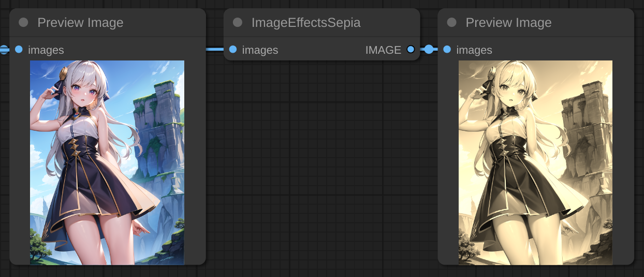The image size is (644, 277).
Task: Click the images input port on right Preview Image
Action: pos(447,50)
